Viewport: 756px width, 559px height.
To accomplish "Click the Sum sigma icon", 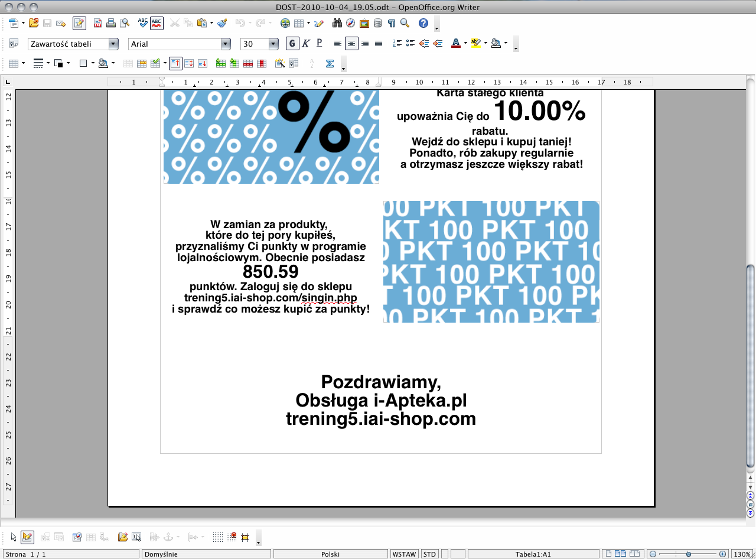I will pyautogui.click(x=330, y=63).
